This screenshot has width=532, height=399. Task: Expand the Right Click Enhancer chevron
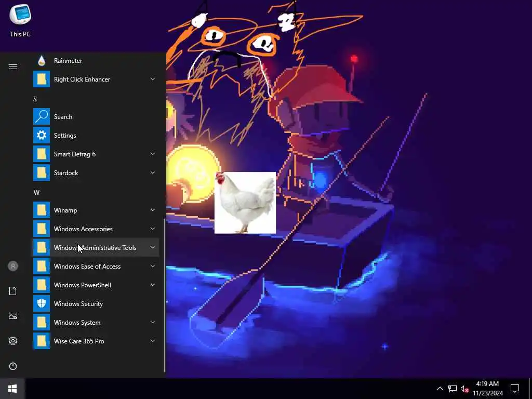153,79
